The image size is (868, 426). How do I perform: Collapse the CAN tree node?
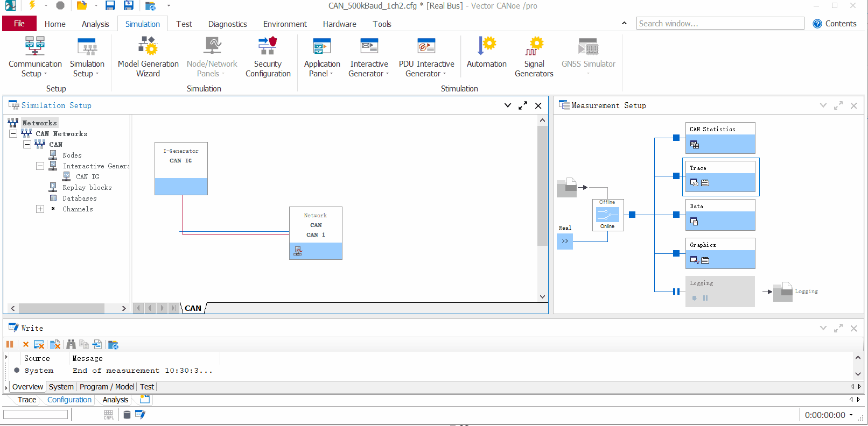click(27, 144)
